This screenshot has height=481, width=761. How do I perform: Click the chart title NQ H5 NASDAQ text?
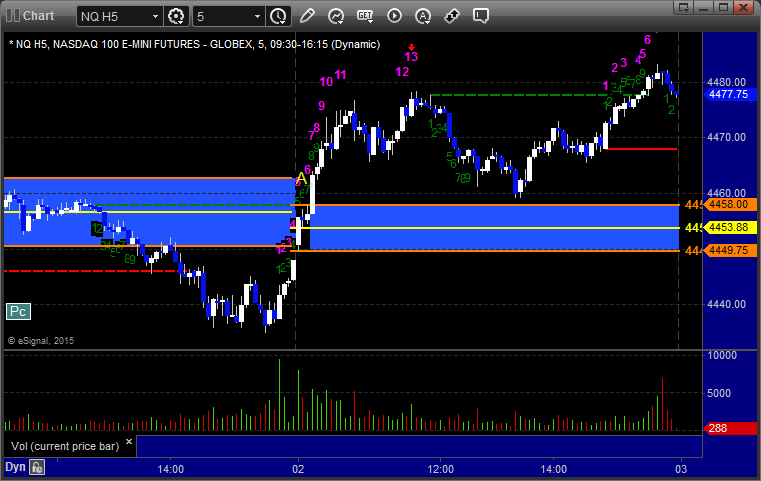click(x=195, y=44)
